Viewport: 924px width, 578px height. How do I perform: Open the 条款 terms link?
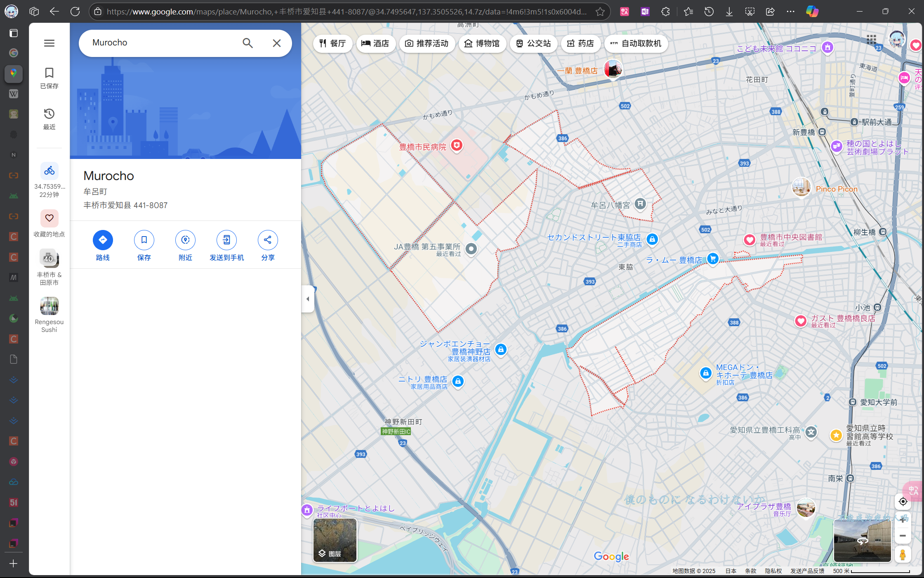(x=750, y=571)
